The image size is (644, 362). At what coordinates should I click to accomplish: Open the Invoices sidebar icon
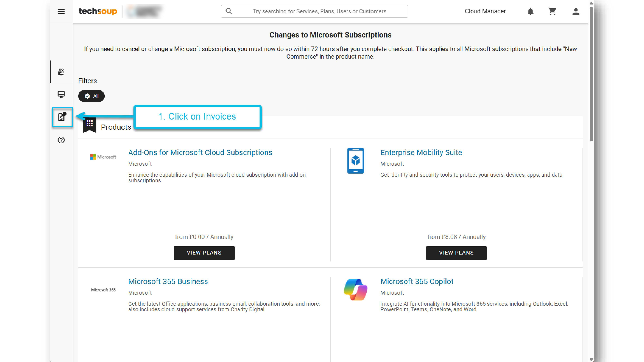(62, 117)
